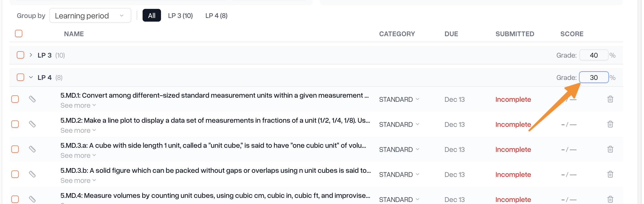Image resolution: width=644 pixels, height=204 pixels.
Task: Switch to the LP 3 (10) tab
Action: point(180,15)
